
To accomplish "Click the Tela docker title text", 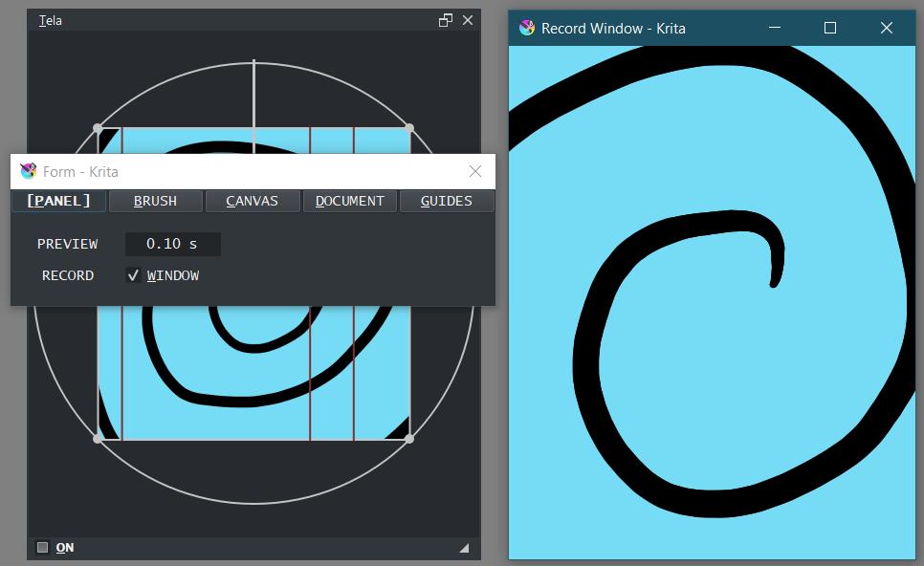I will [50, 21].
